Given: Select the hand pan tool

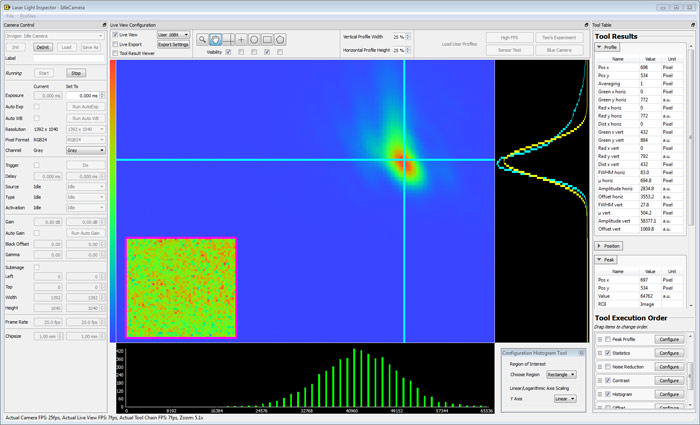Looking at the screenshot, I should (215, 39).
